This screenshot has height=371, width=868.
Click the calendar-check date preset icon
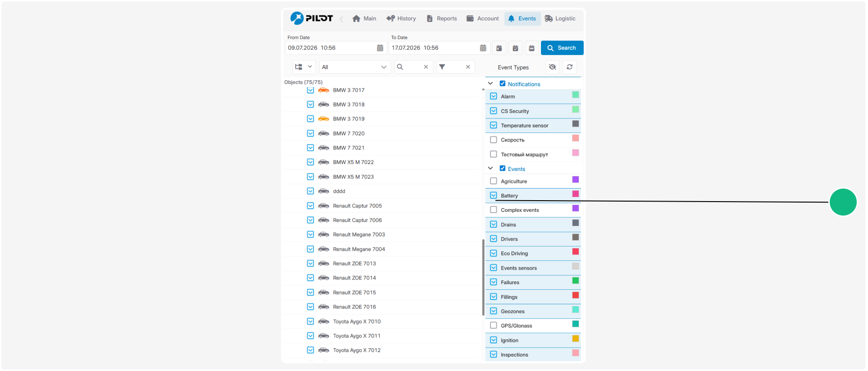[x=515, y=48]
